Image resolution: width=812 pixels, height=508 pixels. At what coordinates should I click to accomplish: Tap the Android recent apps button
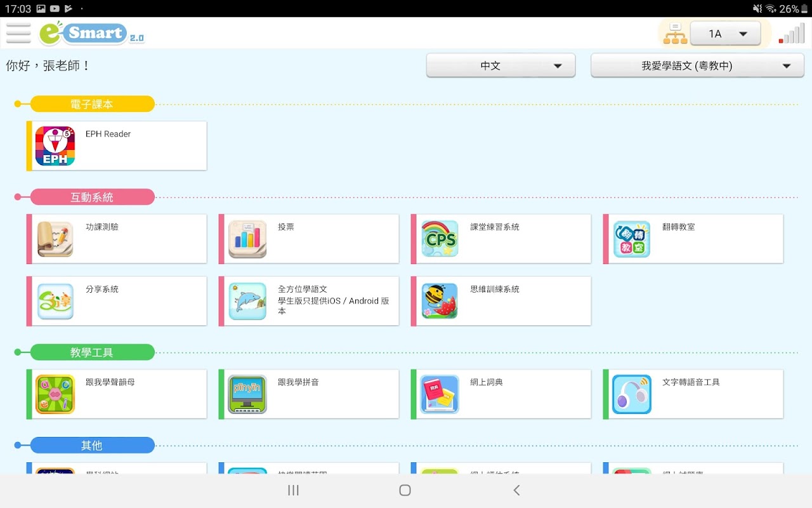coord(293,490)
